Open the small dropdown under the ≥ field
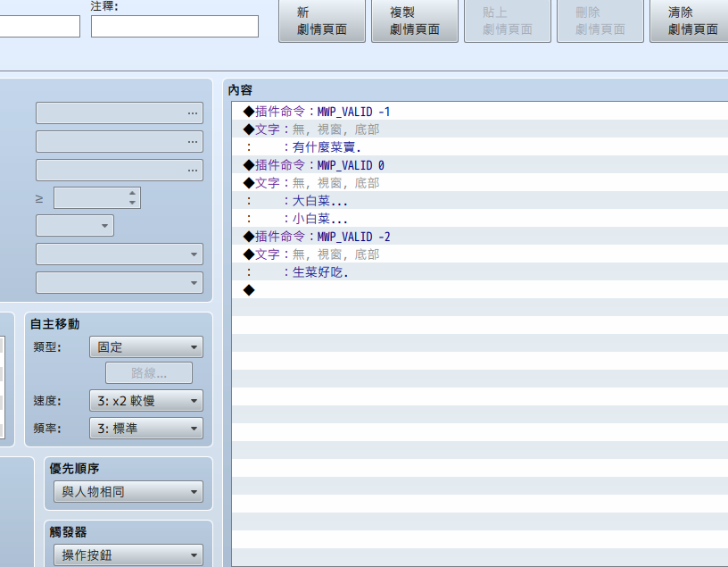 coord(75,225)
